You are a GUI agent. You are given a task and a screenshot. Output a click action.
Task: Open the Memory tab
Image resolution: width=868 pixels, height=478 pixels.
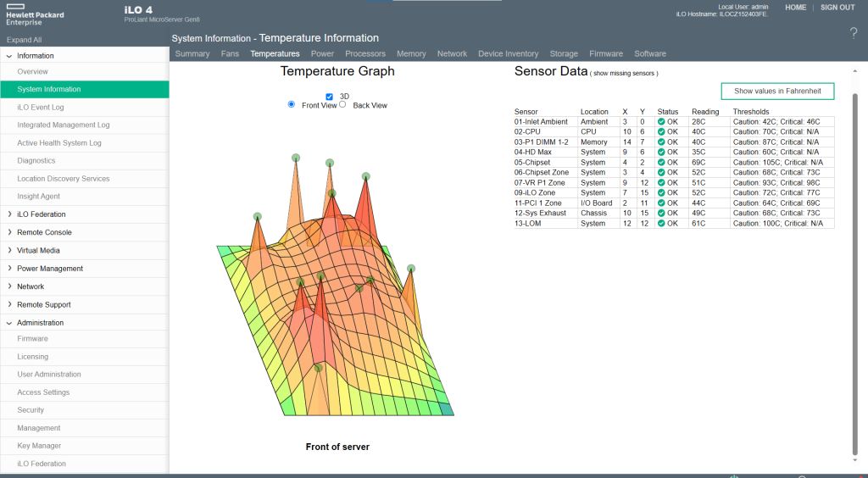(411, 53)
